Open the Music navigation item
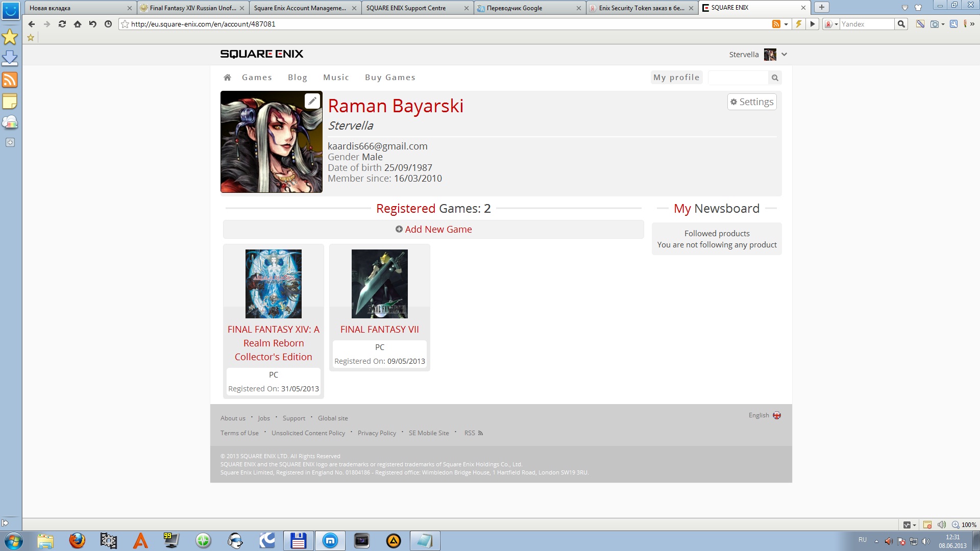The height and width of the screenshot is (551, 980). pos(336,78)
